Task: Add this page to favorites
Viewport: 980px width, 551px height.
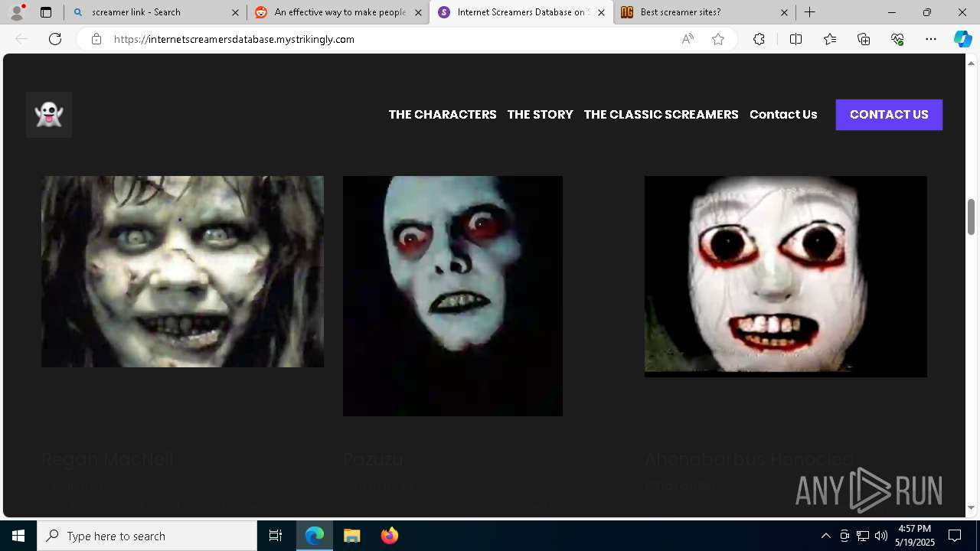Action: [717, 39]
